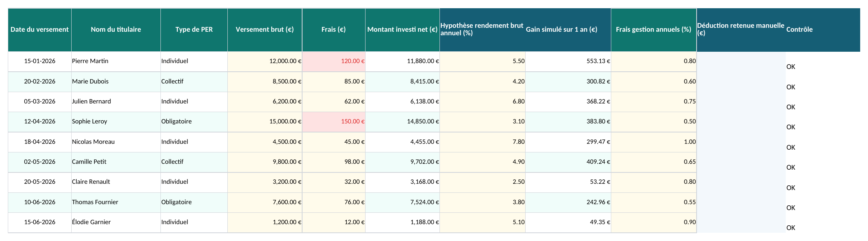The height and width of the screenshot is (241, 868).
Task: Select "Collectif" in Marie Dubois's row
Action: (194, 82)
